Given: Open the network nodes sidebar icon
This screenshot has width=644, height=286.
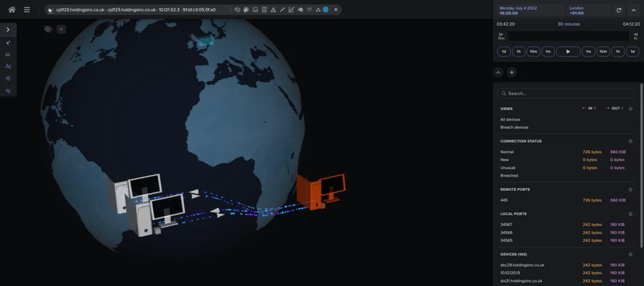Looking at the screenshot, I should tap(8, 66).
